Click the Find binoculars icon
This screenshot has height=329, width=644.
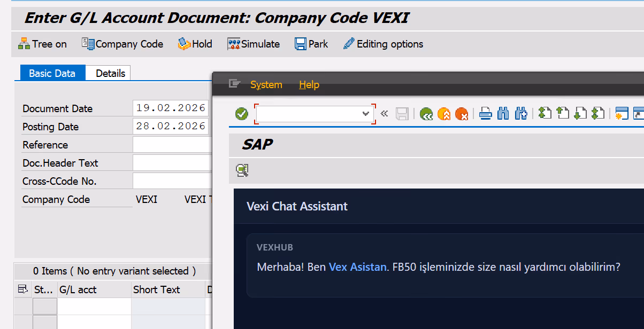pyautogui.click(x=503, y=113)
